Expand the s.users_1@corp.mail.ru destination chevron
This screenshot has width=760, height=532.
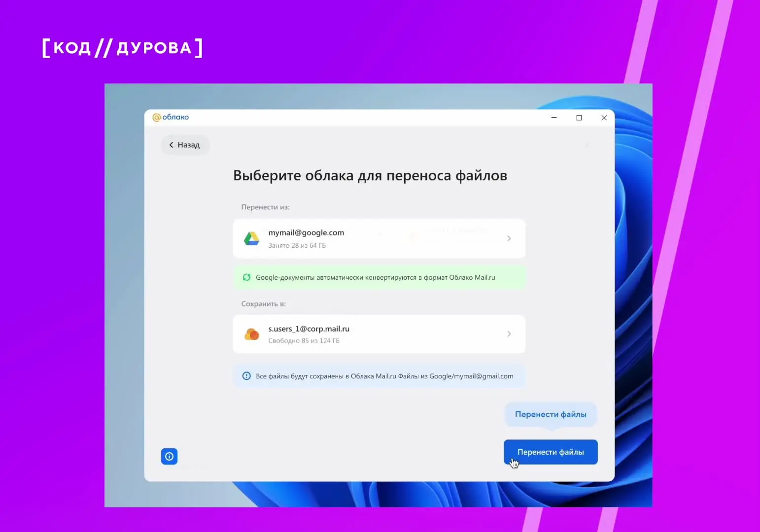tap(509, 334)
